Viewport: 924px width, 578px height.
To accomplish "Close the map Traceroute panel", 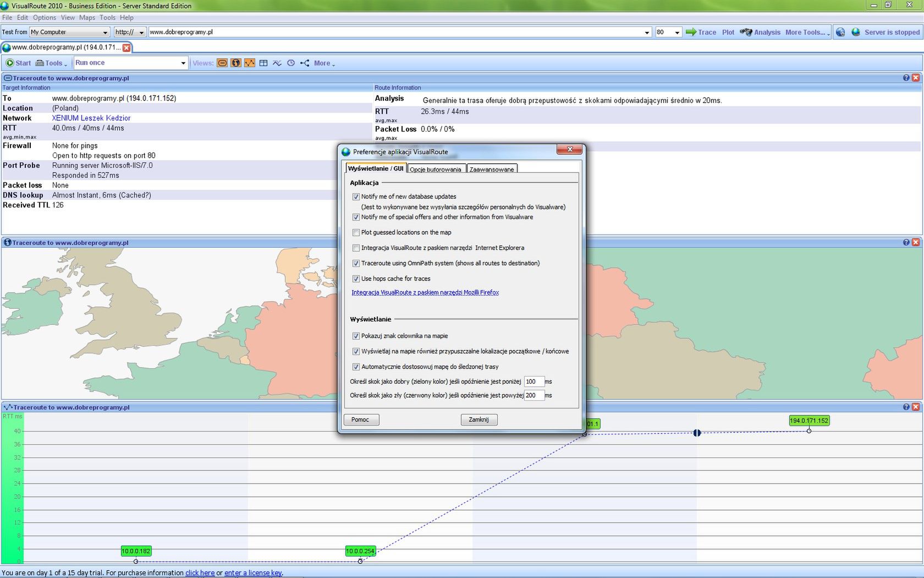I will point(916,242).
